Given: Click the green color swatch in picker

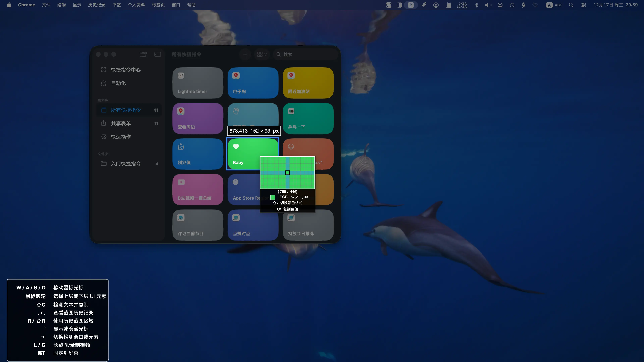Looking at the screenshot, I should point(273,197).
